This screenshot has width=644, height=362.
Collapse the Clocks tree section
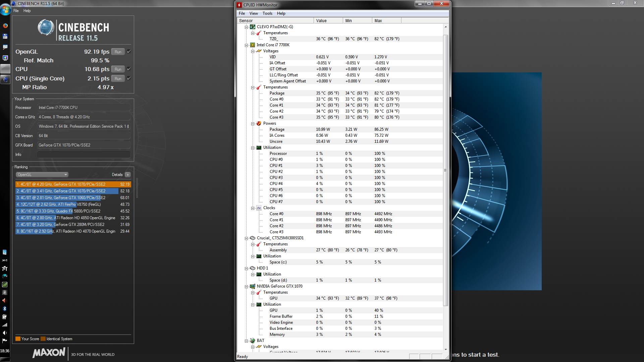[253, 208]
